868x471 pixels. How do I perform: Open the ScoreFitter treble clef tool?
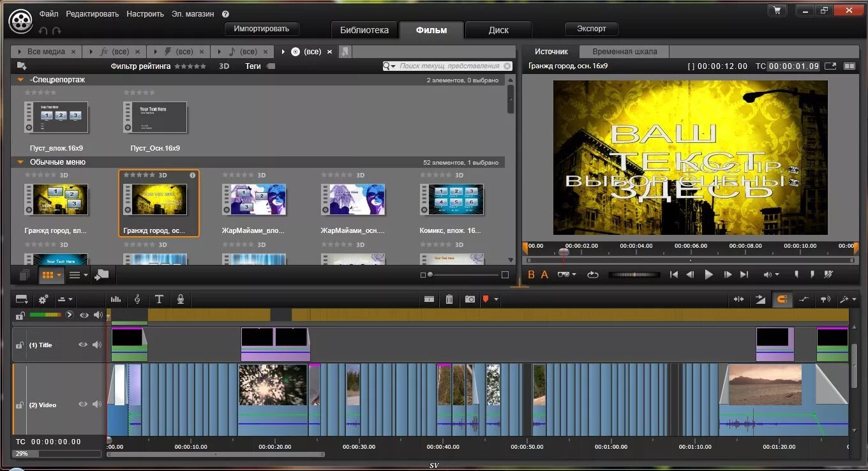click(x=137, y=299)
